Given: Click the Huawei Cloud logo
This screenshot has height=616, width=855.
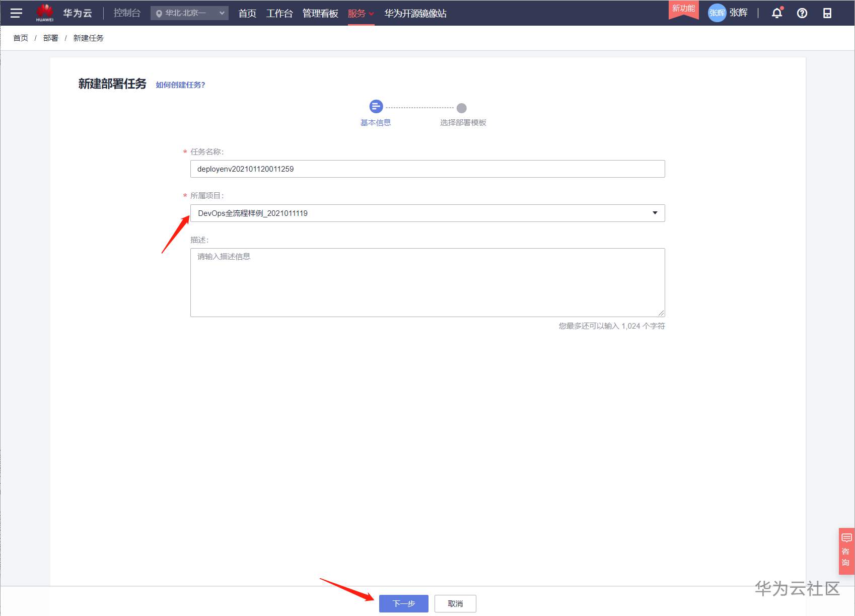Looking at the screenshot, I should [45, 13].
